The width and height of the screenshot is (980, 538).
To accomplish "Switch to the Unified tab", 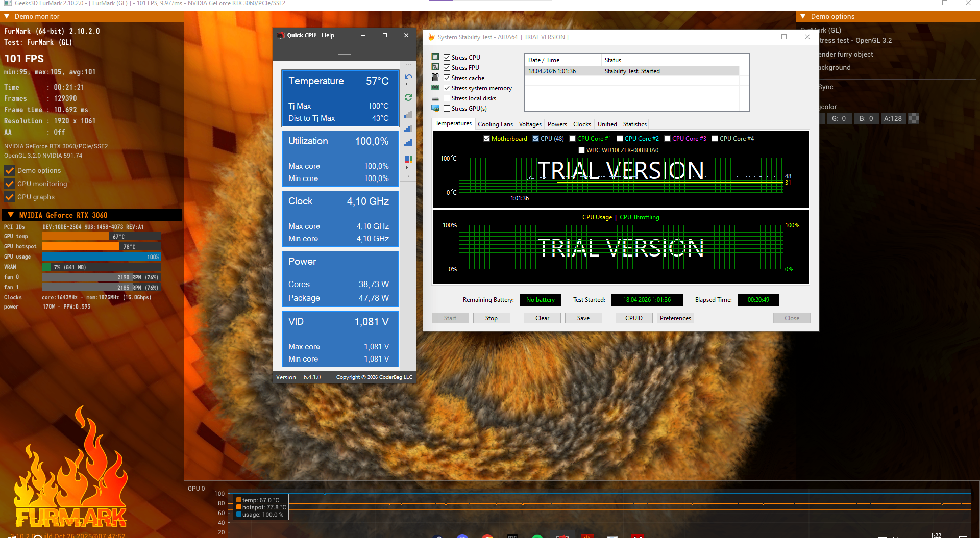I will tap(607, 124).
